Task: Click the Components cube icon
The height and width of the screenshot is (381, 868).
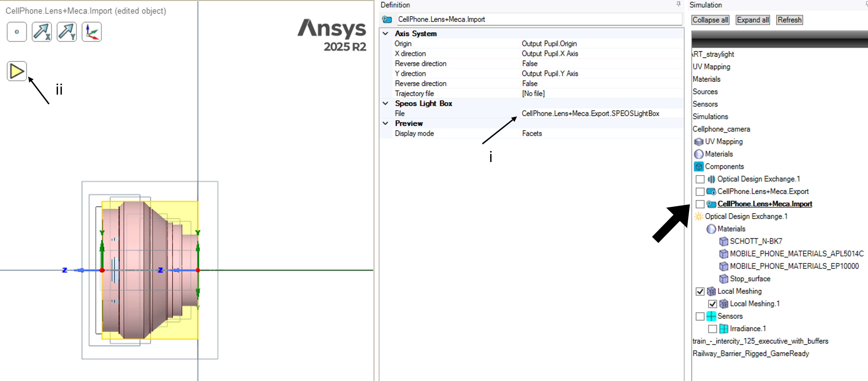Action: pyautogui.click(x=699, y=167)
